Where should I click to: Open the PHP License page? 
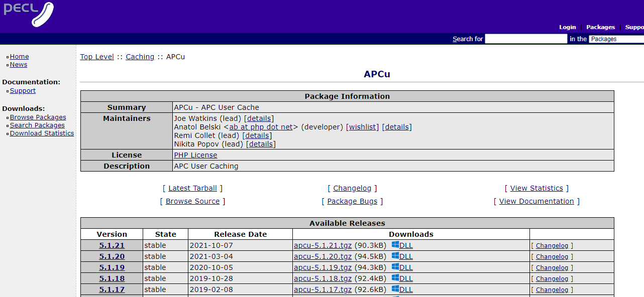[195, 155]
